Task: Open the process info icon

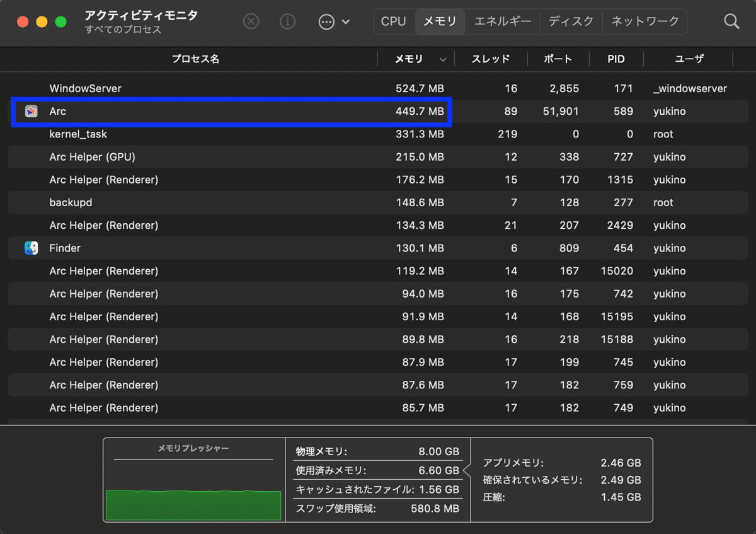Action: click(287, 22)
